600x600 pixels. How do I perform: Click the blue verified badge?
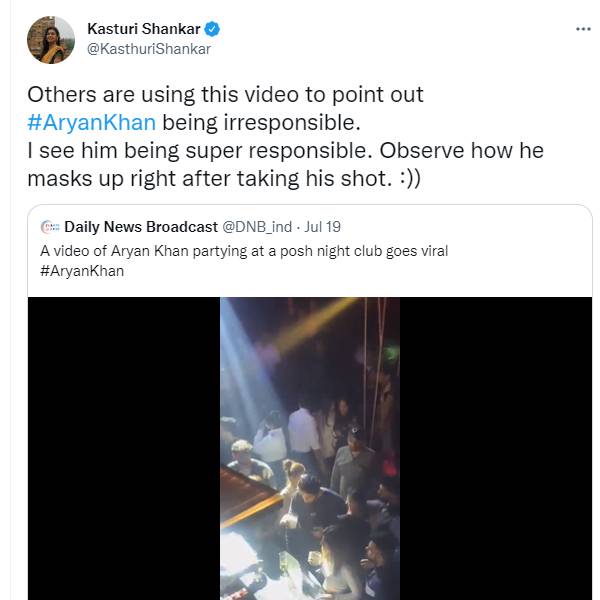click(x=213, y=29)
